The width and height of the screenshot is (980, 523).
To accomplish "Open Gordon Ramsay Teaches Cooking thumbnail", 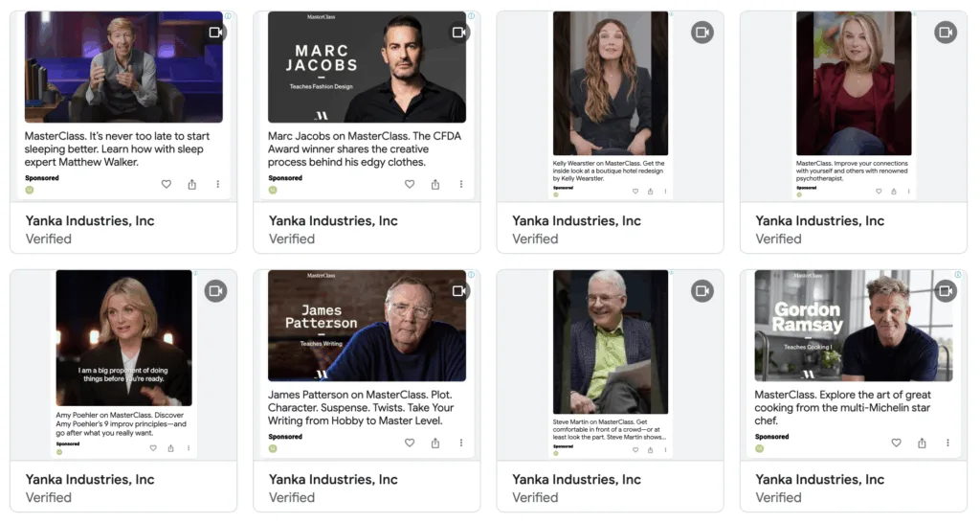I will [x=854, y=326].
